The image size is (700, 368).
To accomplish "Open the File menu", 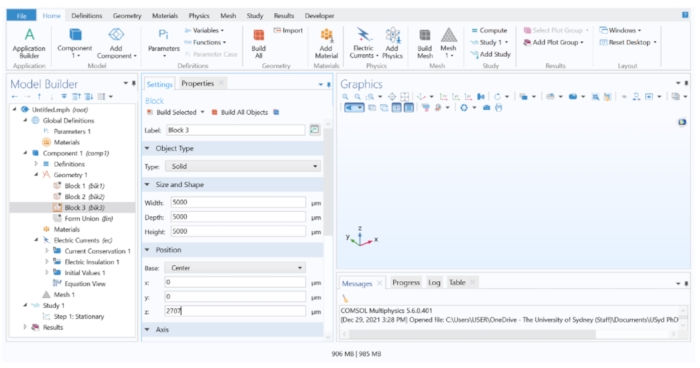I will coord(21,16).
